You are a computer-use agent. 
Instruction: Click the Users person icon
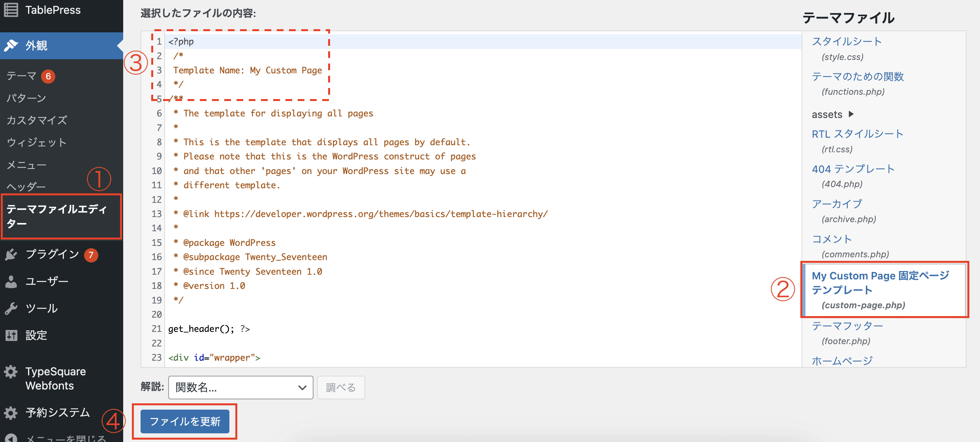click(x=11, y=281)
